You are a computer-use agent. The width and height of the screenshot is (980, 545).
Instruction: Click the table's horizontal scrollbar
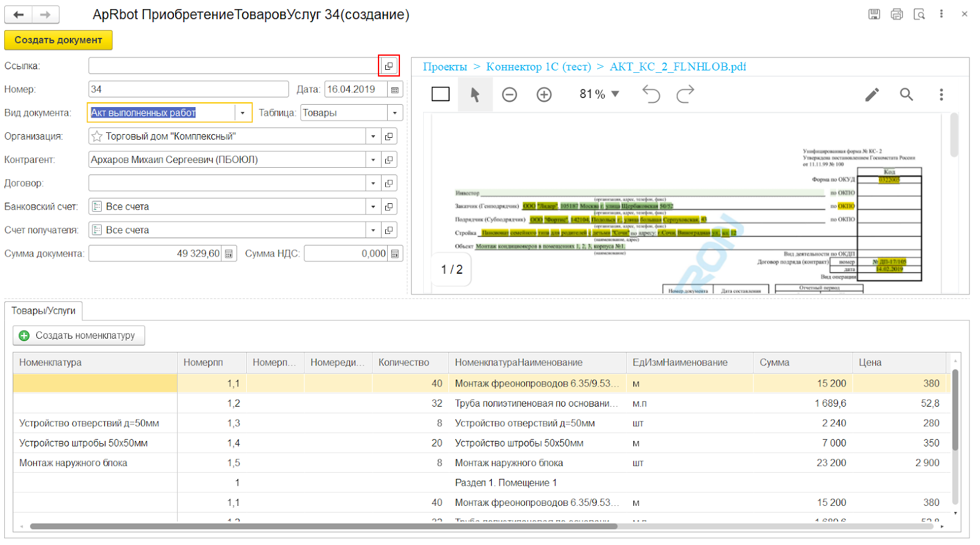pos(323,526)
